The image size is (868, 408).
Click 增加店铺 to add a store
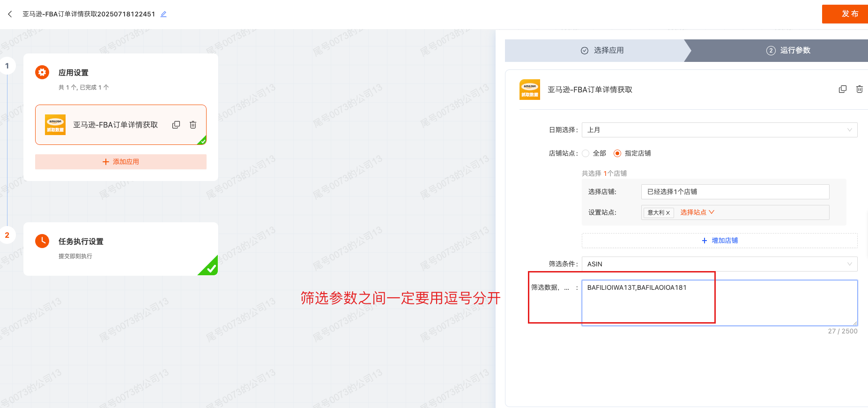(x=720, y=241)
